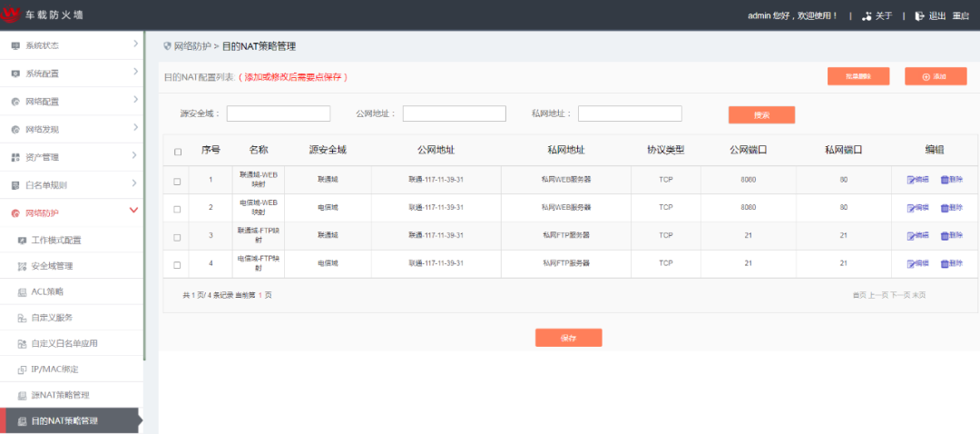Check the box for row 3 联通域-FTP映射

[177, 237]
